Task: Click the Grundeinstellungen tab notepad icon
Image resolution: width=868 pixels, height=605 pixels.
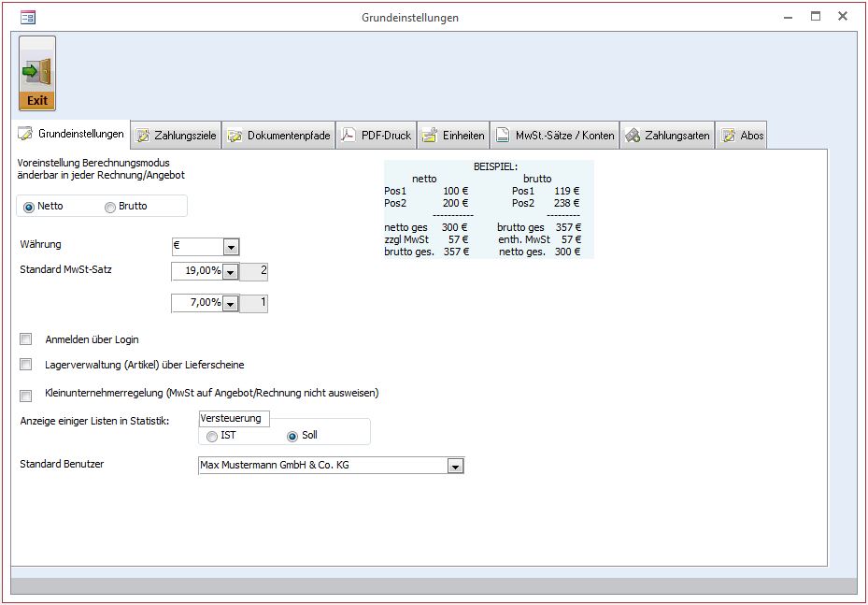Action: [25, 134]
